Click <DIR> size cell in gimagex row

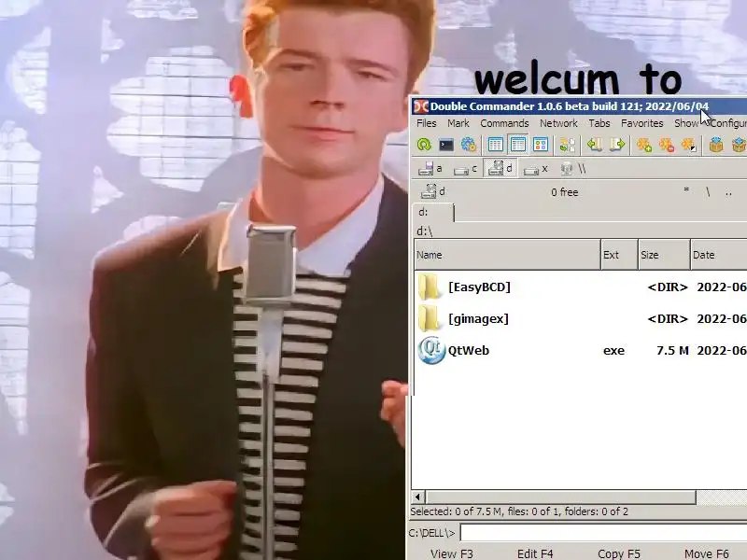(x=668, y=318)
